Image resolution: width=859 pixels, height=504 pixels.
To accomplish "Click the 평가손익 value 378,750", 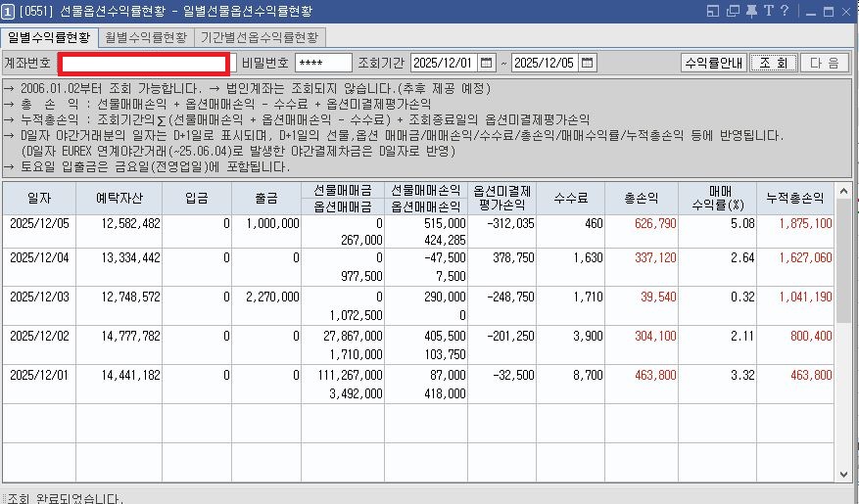I will pyautogui.click(x=513, y=257).
